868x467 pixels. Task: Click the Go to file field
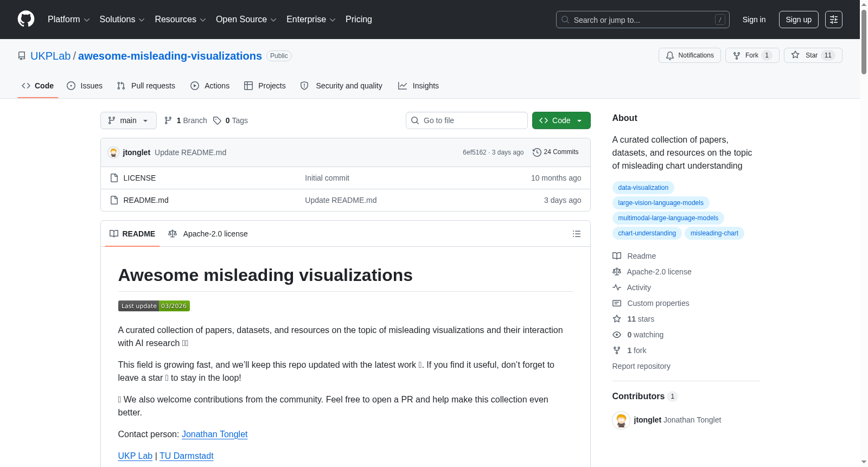[467, 120]
